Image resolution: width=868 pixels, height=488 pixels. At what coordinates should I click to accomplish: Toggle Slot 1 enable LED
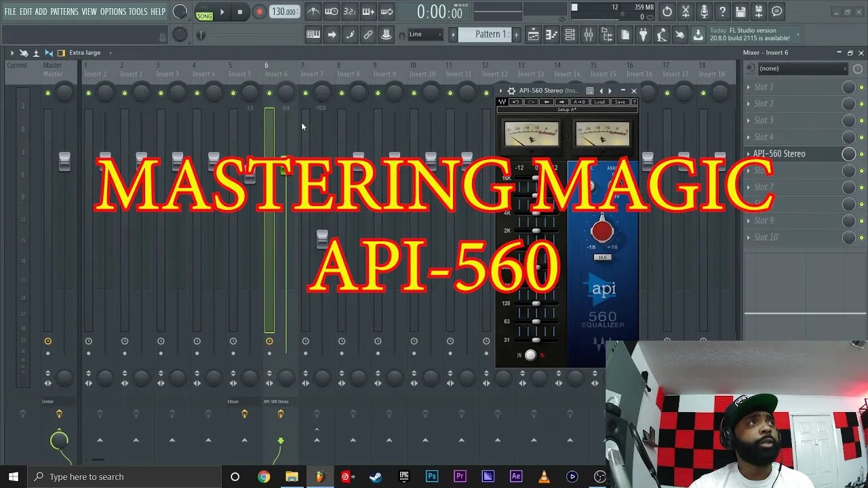(862, 87)
